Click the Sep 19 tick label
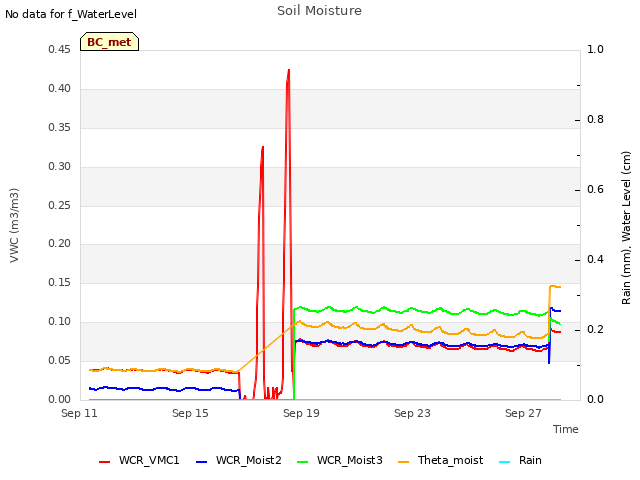640x480 pixels. pos(301,413)
